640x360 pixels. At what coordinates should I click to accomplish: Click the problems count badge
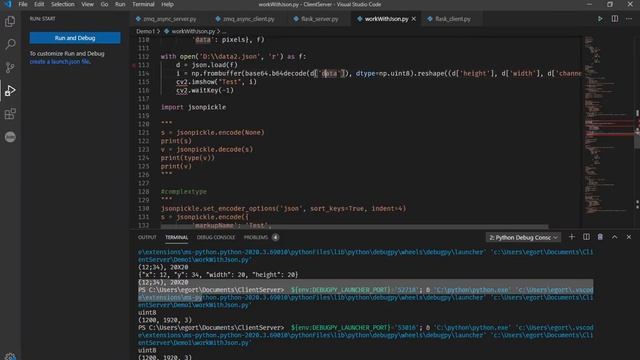click(x=276, y=237)
